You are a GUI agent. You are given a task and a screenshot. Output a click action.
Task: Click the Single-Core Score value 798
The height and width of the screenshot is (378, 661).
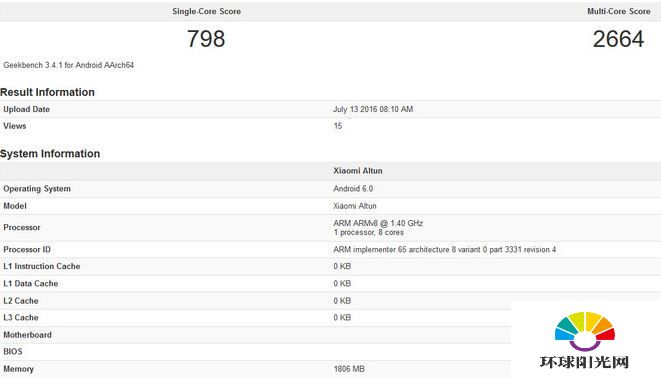[206, 39]
